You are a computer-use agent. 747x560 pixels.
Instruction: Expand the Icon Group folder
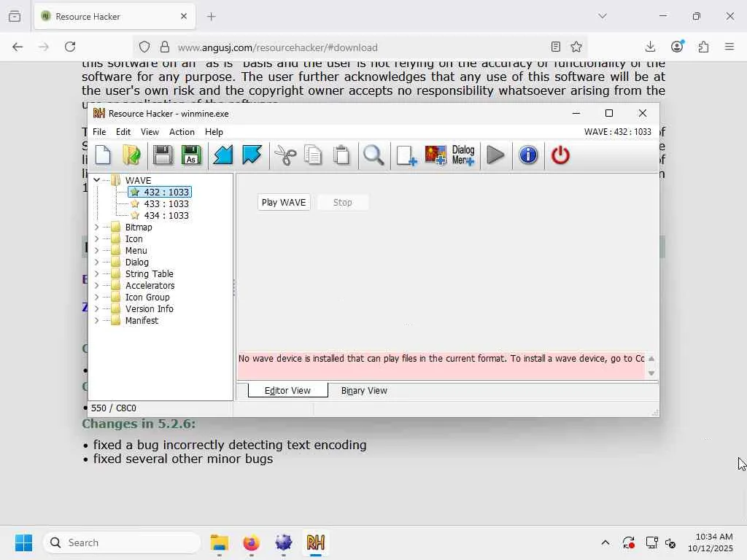[x=97, y=297]
